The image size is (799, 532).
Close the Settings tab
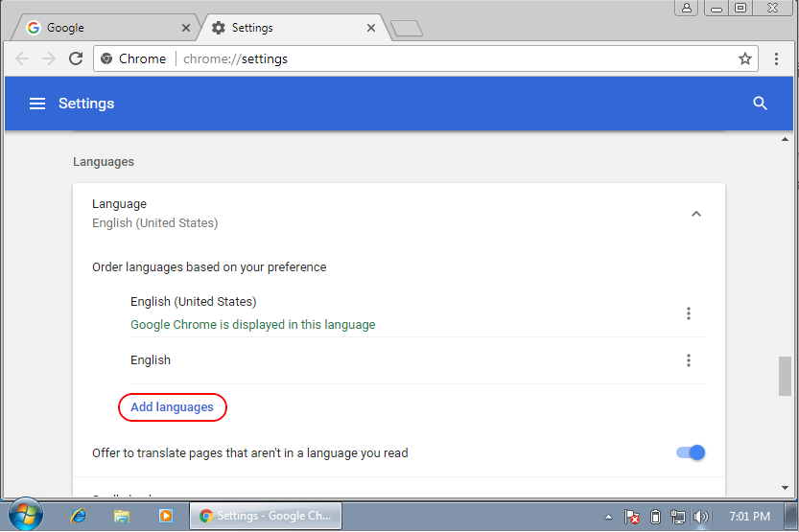click(371, 28)
